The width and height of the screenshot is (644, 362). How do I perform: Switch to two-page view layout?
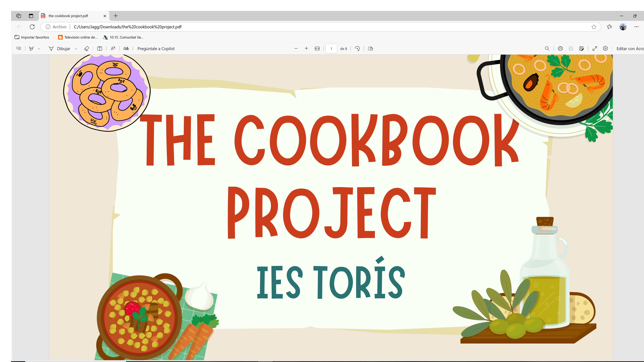(370, 48)
